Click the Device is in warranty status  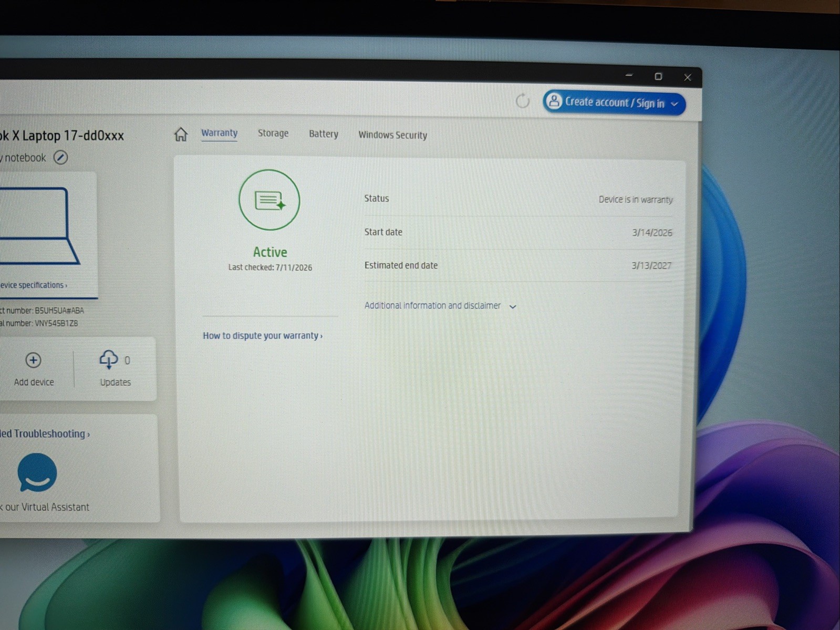(636, 200)
